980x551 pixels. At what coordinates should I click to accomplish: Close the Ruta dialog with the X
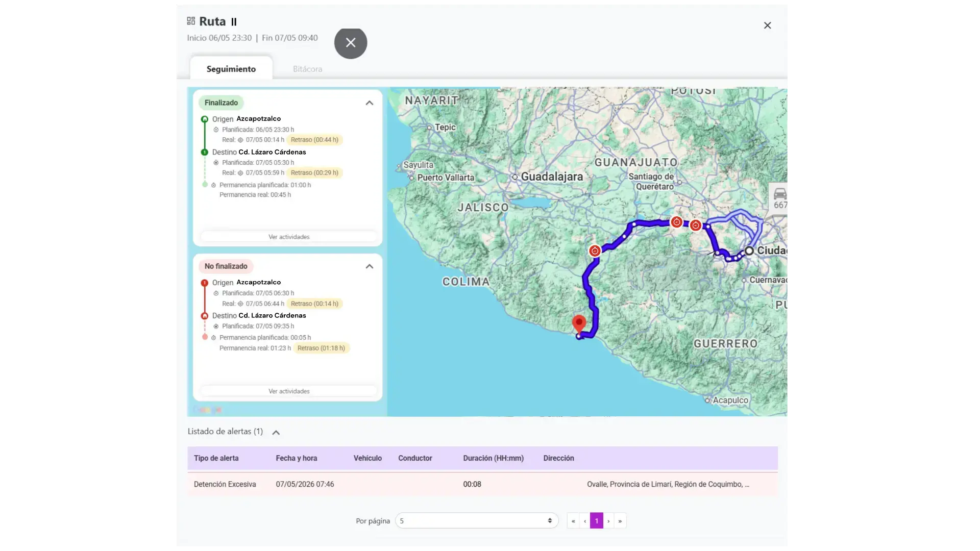coord(767,26)
